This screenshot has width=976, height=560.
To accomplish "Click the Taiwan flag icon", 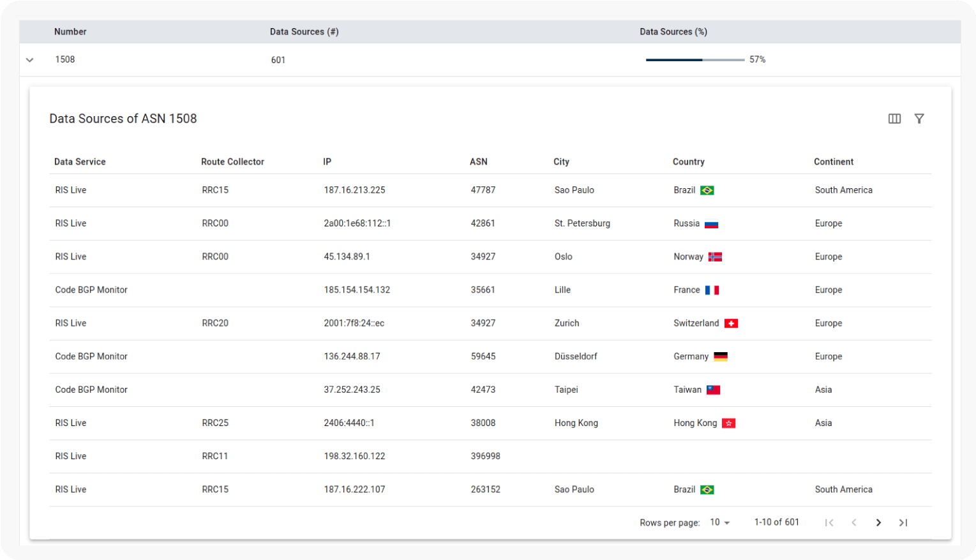I will point(713,390).
